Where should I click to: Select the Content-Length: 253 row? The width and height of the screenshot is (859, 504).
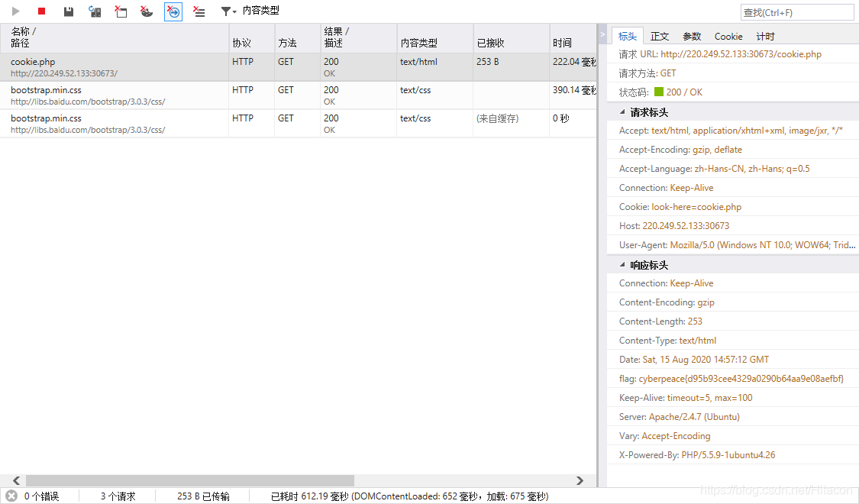pyautogui.click(x=733, y=321)
